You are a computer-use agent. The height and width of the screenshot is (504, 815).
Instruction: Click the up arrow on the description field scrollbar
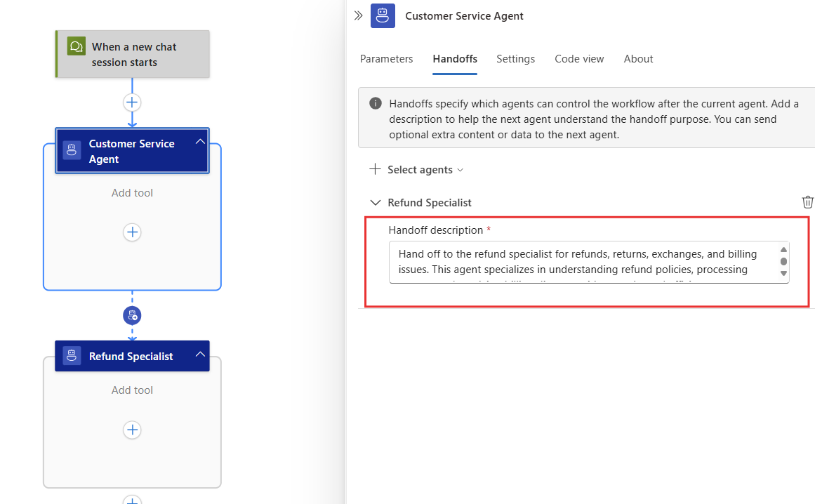783,248
